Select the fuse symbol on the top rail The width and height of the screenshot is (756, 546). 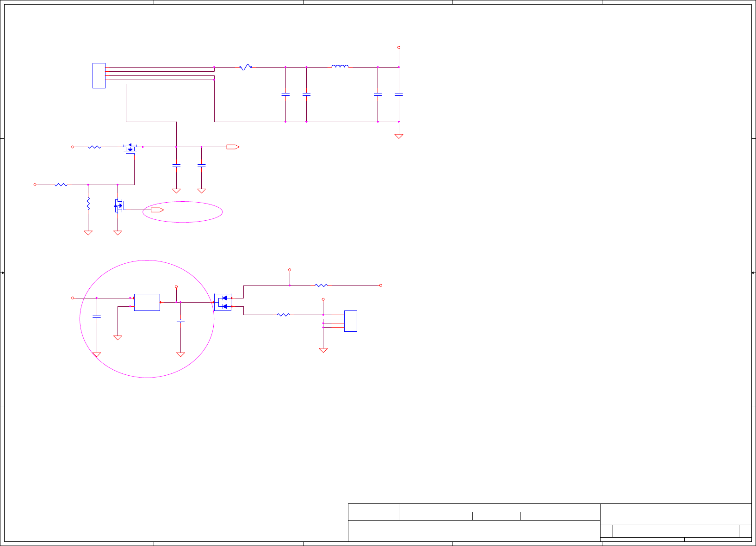(x=246, y=67)
